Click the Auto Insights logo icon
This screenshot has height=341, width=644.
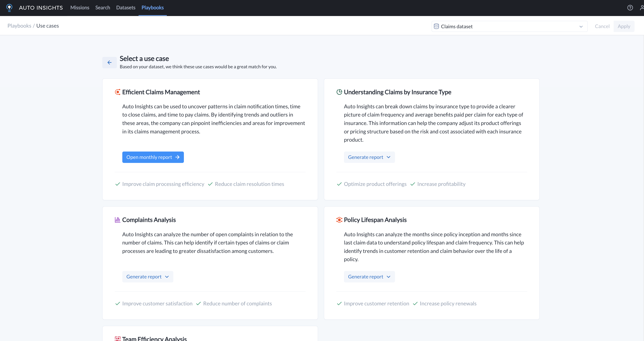click(9, 8)
